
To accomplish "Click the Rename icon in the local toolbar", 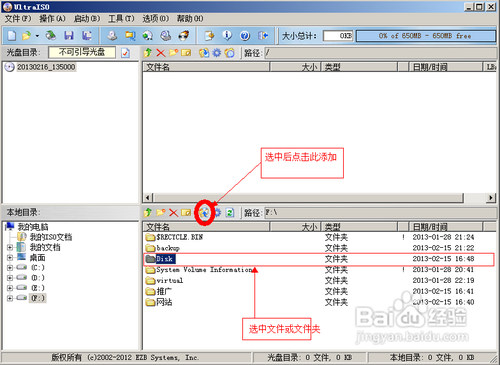I will (x=186, y=212).
